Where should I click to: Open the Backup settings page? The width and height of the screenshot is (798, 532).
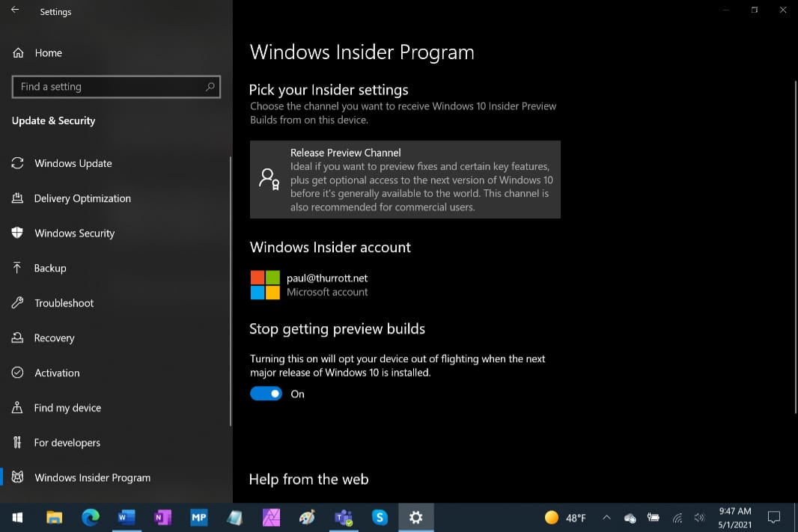click(x=50, y=268)
